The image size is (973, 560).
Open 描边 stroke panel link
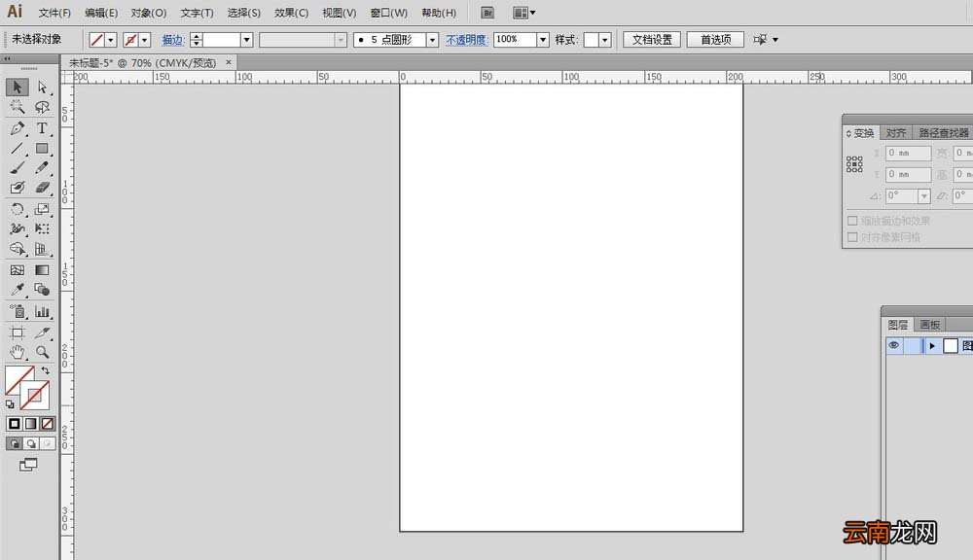tap(173, 40)
